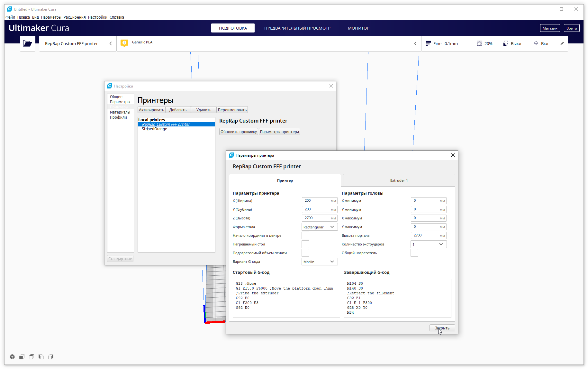
Task: Open the Справка menu
Action: tap(117, 17)
